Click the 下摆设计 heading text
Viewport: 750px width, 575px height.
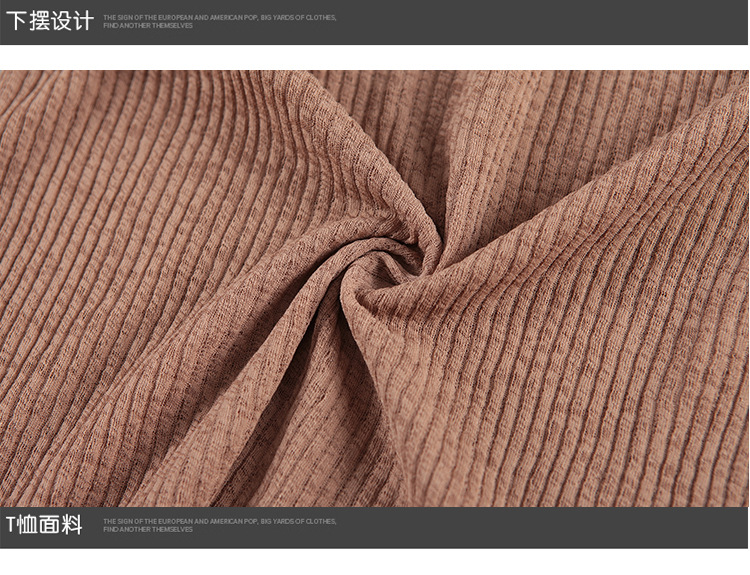pyautogui.click(x=50, y=21)
